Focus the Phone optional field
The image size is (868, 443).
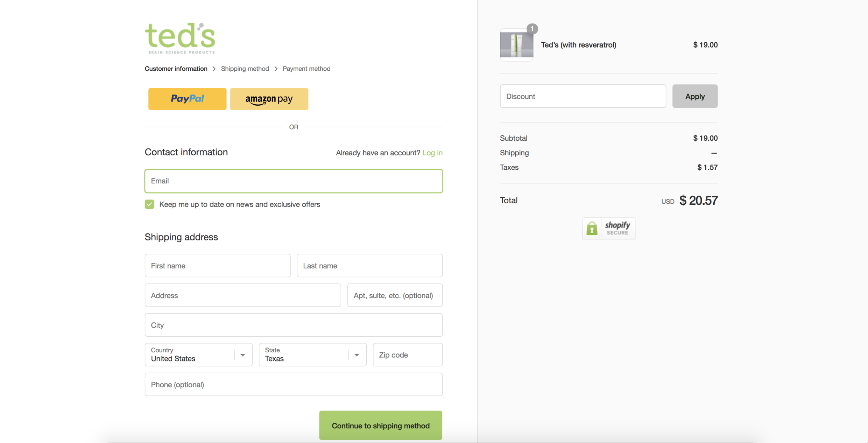tap(294, 384)
